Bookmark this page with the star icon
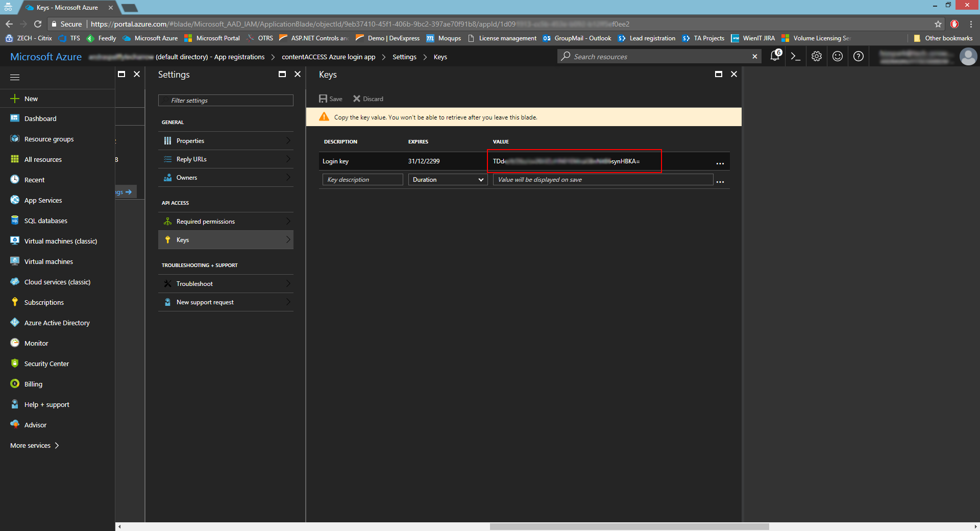 pos(938,24)
